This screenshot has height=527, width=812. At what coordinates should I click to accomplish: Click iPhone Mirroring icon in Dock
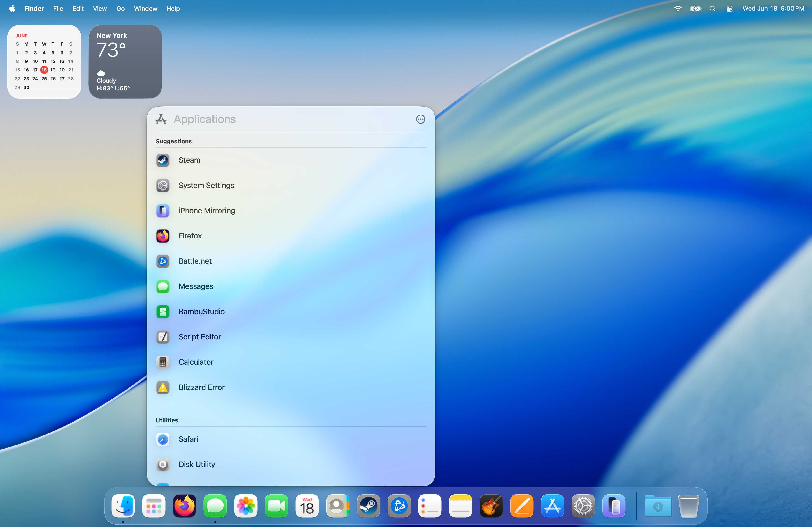(x=614, y=506)
